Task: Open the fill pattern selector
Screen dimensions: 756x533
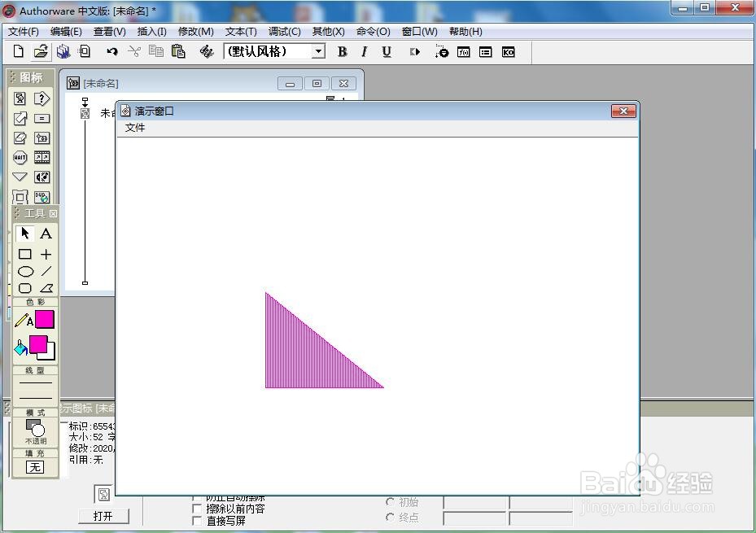Action: coord(35,467)
